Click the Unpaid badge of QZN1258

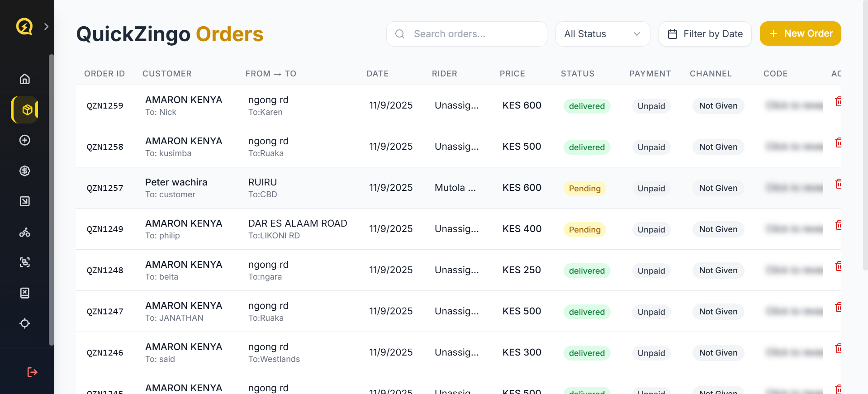click(x=651, y=147)
